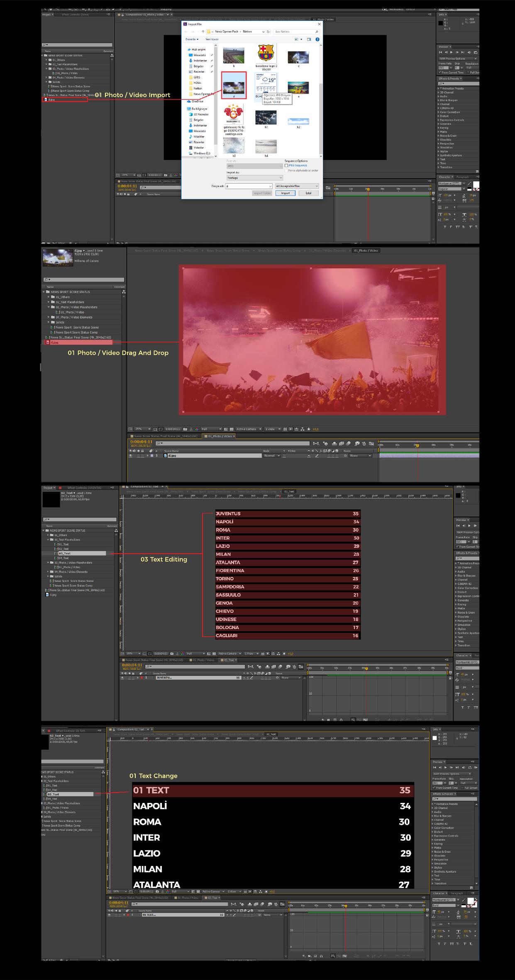515x980 pixels.
Task: Click the white fill color swatch in Character panel
Action: [476, 184]
